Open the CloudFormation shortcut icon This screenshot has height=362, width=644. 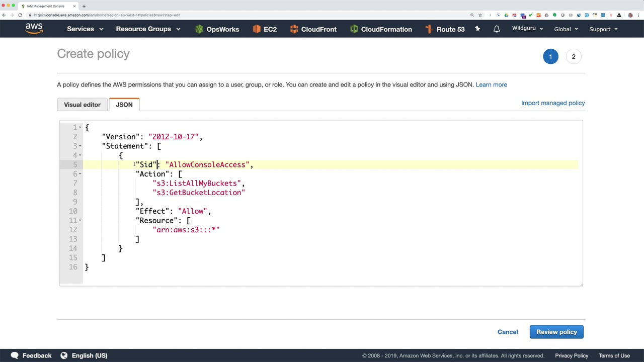point(354,29)
